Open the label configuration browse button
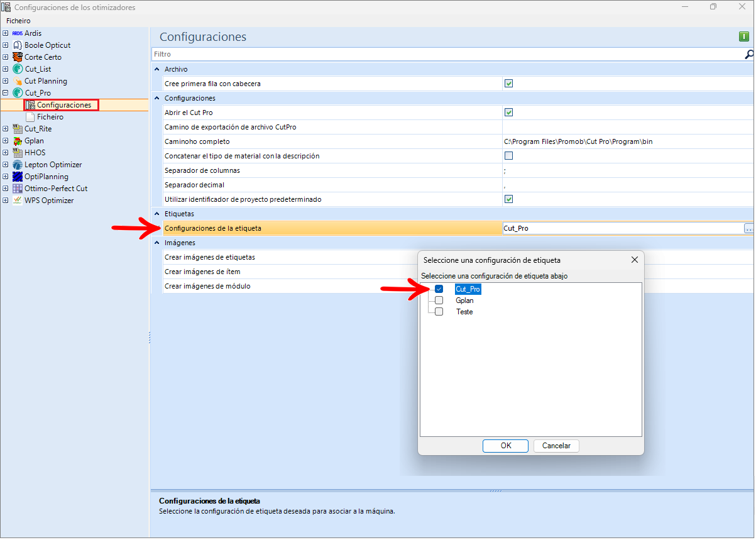The width and height of the screenshot is (756, 540). (748, 229)
